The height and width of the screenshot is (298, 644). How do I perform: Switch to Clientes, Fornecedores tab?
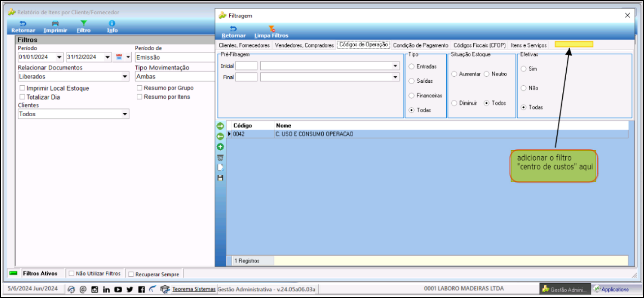pos(244,45)
